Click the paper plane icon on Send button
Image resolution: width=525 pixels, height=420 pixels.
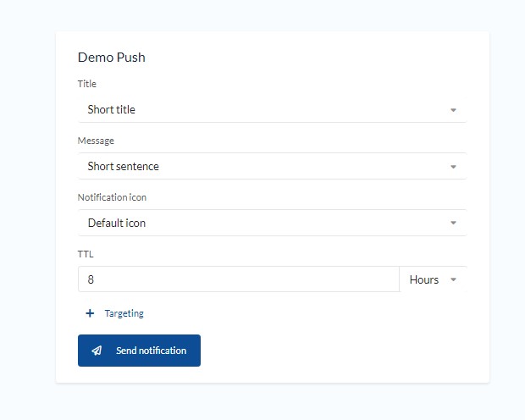pos(97,351)
